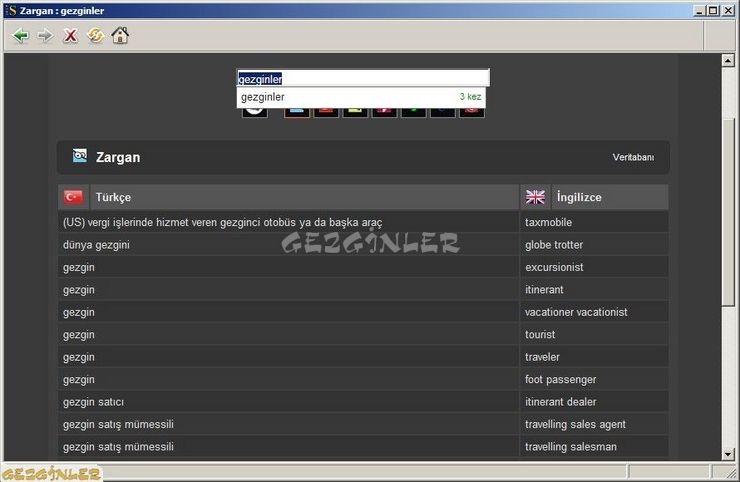
Task: Focus the search box containing gezginler
Action: pyautogui.click(x=363, y=78)
